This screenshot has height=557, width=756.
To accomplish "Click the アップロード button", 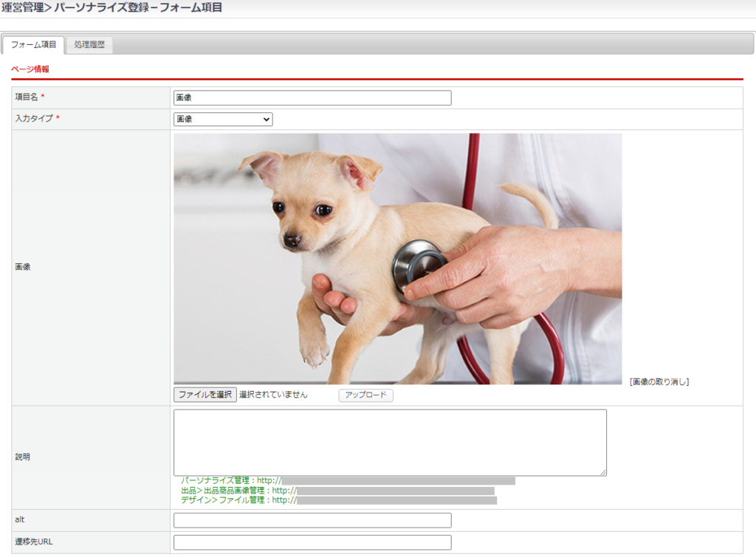I will click(366, 395).
